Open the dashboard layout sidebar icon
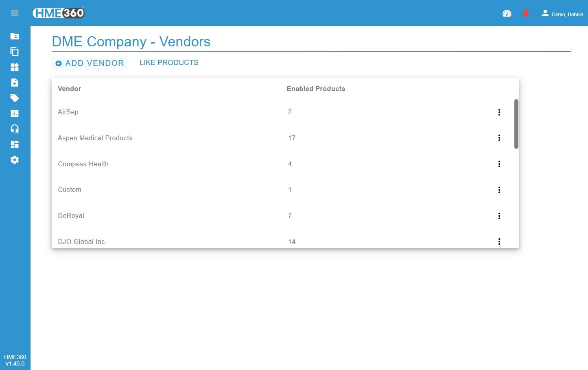Screen dimensions: 588x370 (x=15, y=144)
